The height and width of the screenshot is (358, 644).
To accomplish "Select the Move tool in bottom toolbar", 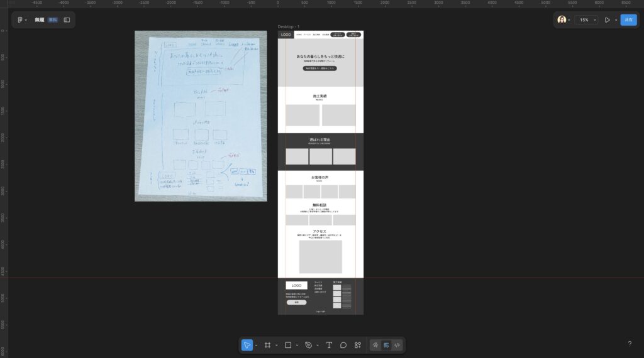I will [247, 345].
